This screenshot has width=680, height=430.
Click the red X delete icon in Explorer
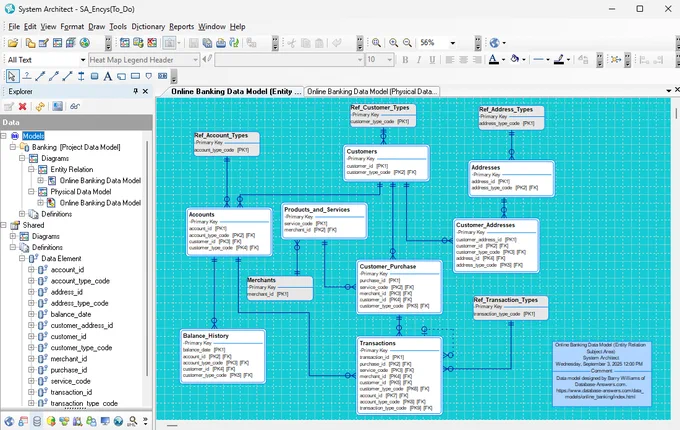(23, 106)
